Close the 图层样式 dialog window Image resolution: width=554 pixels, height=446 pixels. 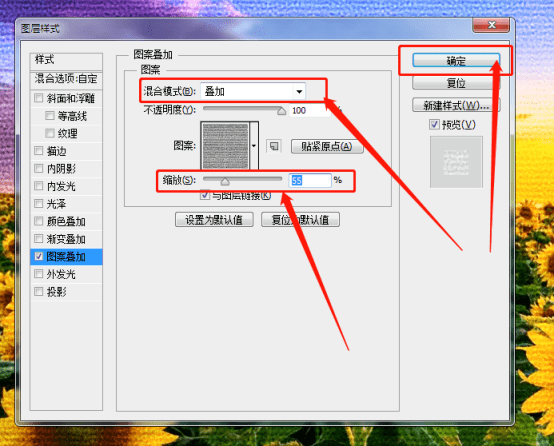click(491, 25)
